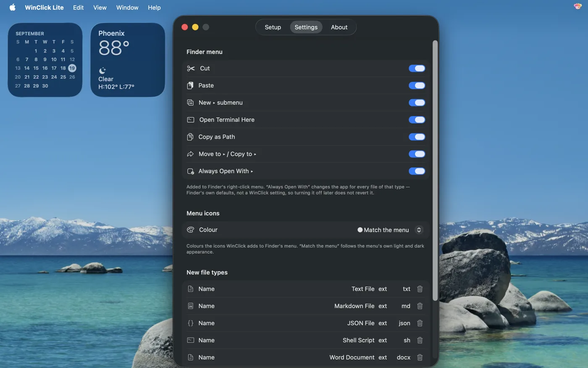Screen dimensions: 588x368
Task: Click the Move to / Copy to label
Action: (227, 154)
